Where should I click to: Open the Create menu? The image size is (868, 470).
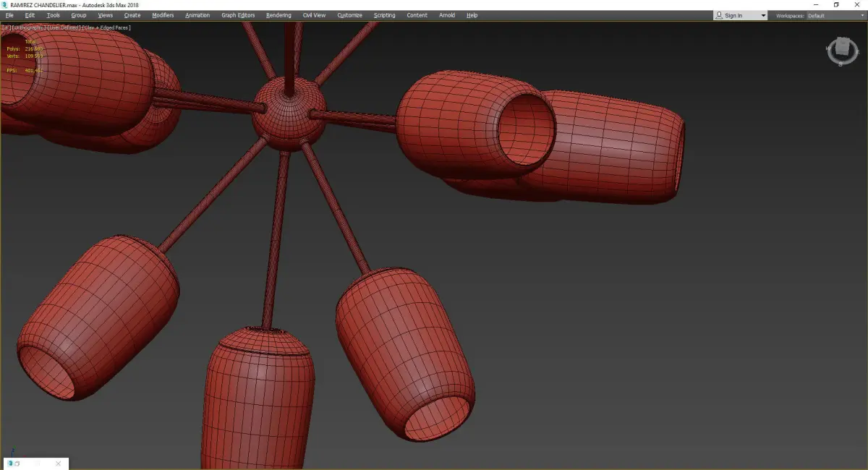click(132, 15)
